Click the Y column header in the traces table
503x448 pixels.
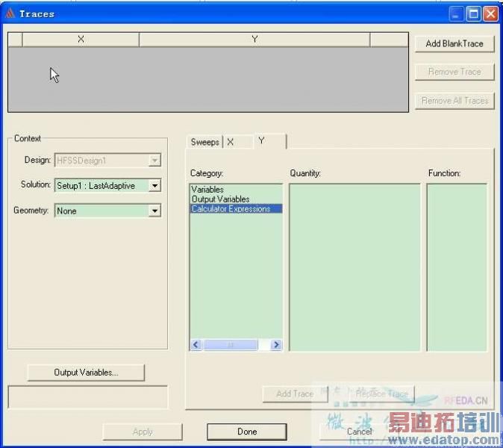254,40
